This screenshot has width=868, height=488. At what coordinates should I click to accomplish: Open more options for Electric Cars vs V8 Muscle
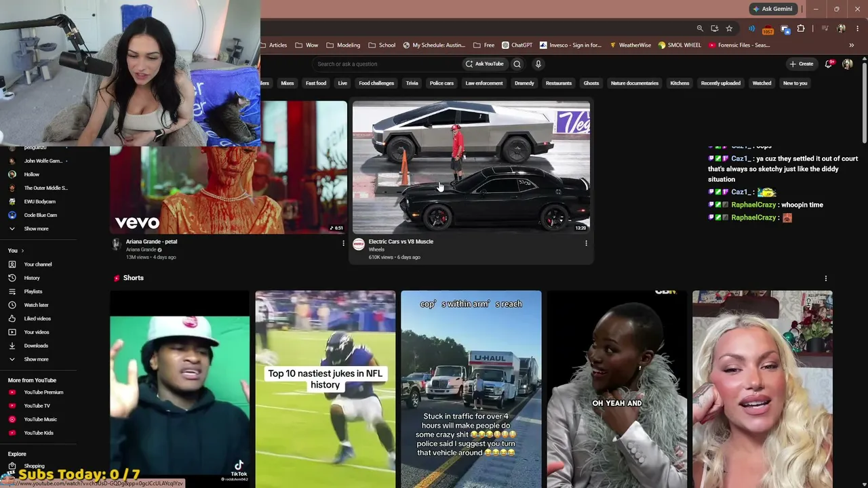coord(586,243)
